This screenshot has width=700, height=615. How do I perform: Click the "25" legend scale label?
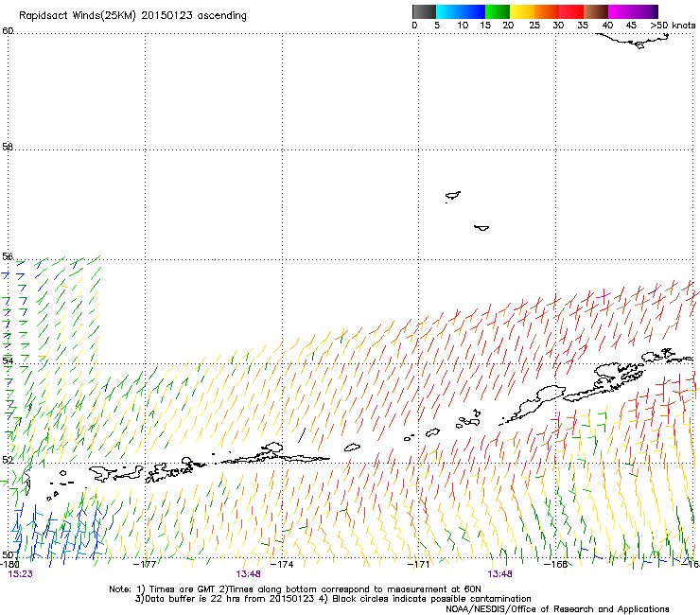[x=534, y=26]
